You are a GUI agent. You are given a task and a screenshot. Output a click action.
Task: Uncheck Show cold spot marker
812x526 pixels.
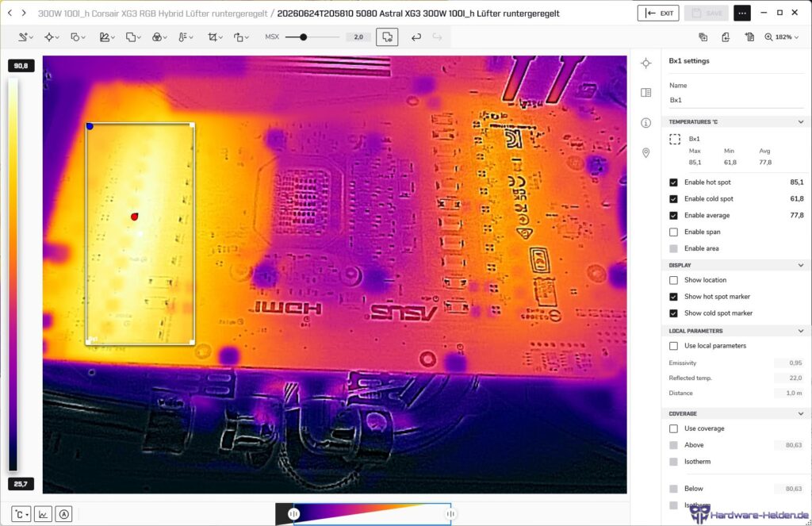coord(673,313)
